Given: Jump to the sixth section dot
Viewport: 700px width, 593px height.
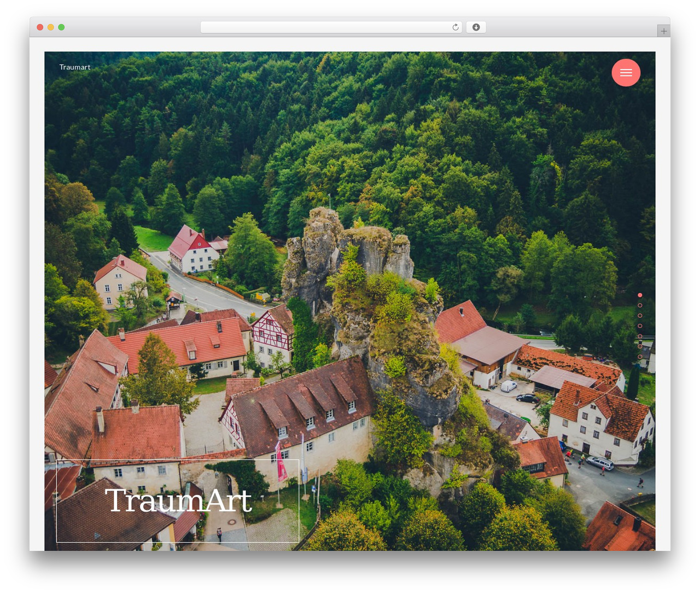Looking at the screenshot, I should click(x=640, y=346).
